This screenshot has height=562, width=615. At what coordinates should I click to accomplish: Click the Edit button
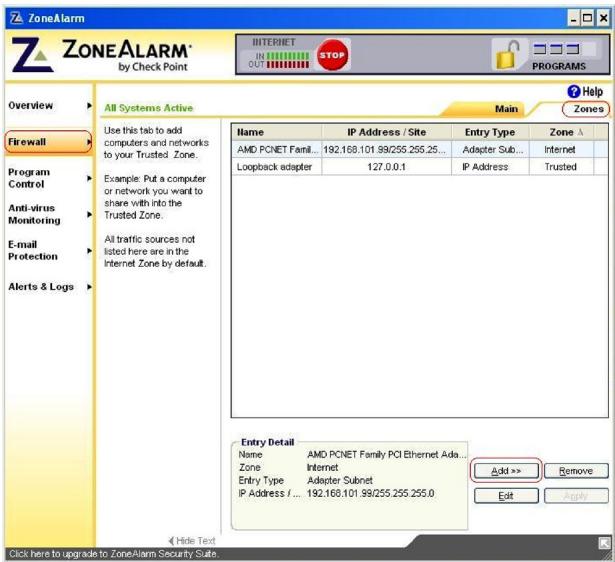click(506, 496)
